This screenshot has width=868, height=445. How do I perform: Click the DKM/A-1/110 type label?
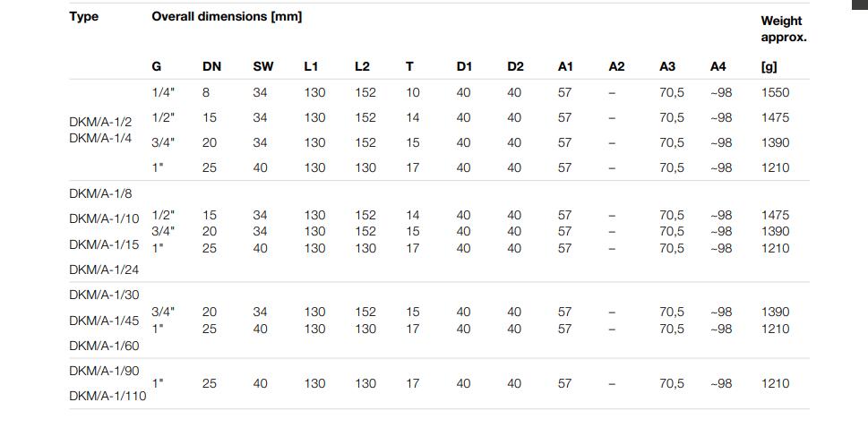point(107,396)
